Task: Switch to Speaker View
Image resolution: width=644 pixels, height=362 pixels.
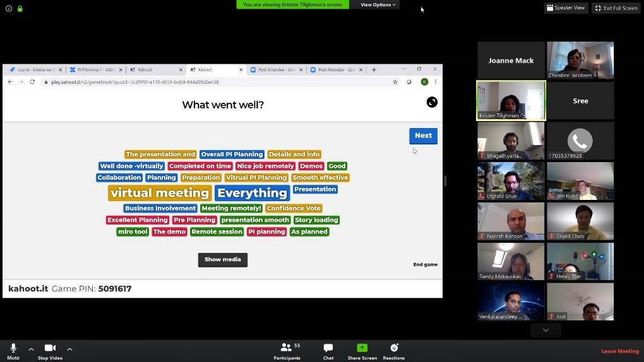Action: (x=566, y=8)
